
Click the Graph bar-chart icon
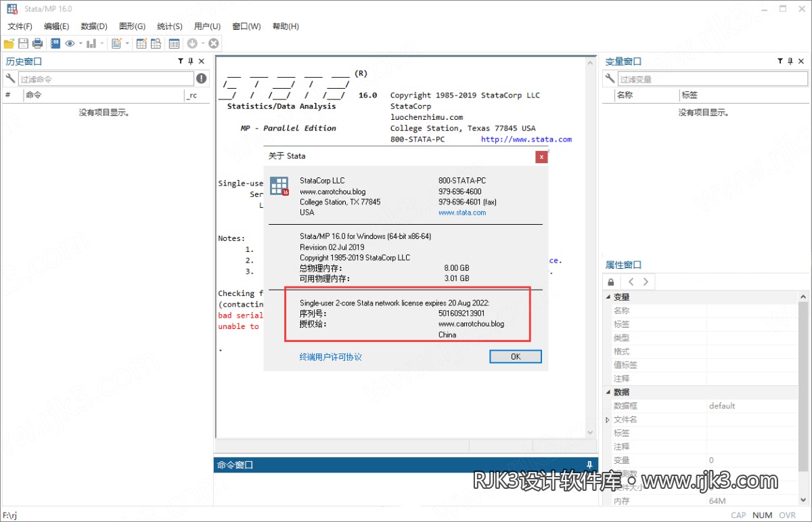point(91,43)
